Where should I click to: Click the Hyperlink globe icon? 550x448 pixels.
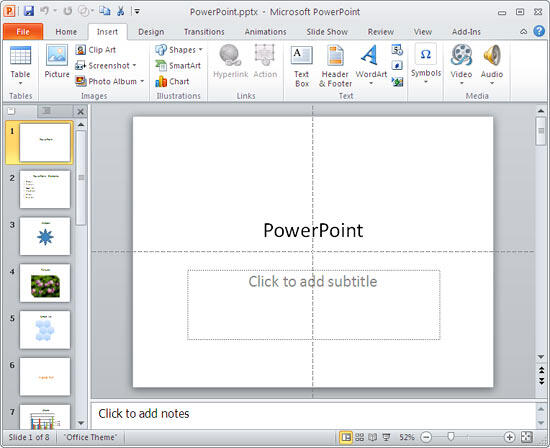(230, 55)
